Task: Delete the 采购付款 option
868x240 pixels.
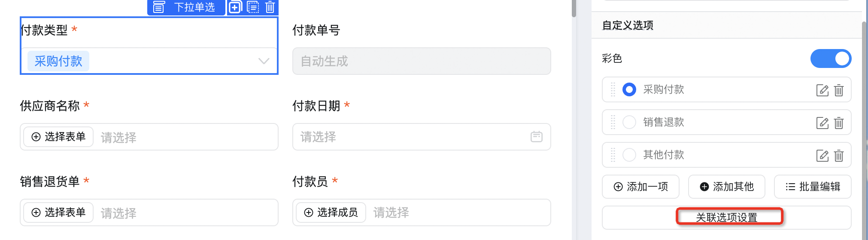Action: [839, 90]
